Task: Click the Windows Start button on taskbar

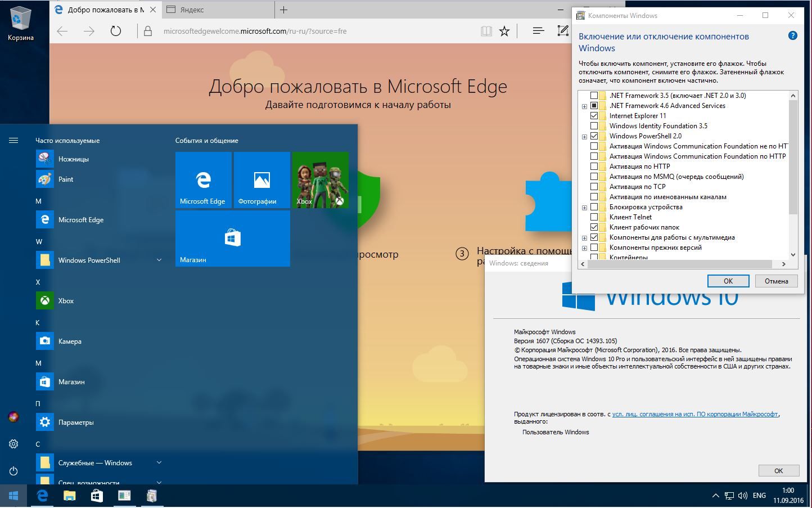Action: [13, 496]
